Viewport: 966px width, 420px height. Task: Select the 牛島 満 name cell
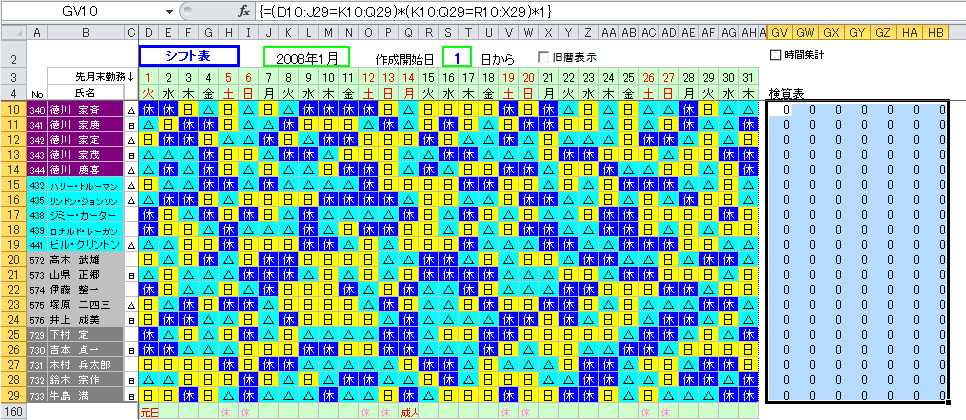point(85,395)
